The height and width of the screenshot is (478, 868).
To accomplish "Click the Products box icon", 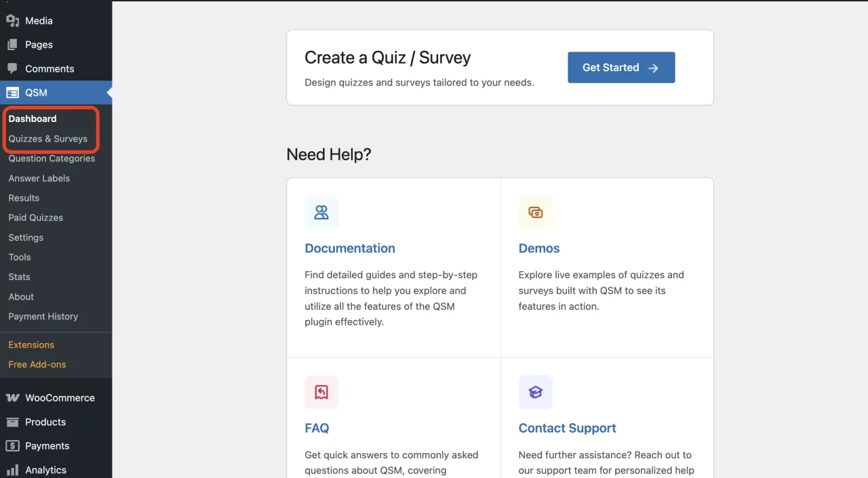I will [x=12, y=422].
